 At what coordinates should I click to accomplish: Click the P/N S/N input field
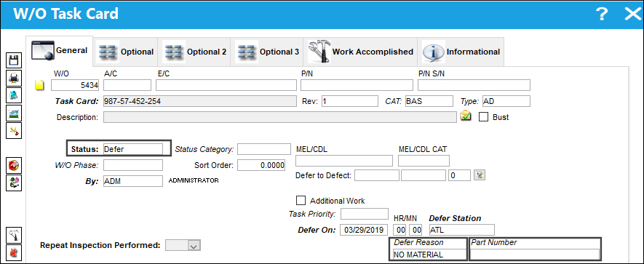(x=474, y=85)
